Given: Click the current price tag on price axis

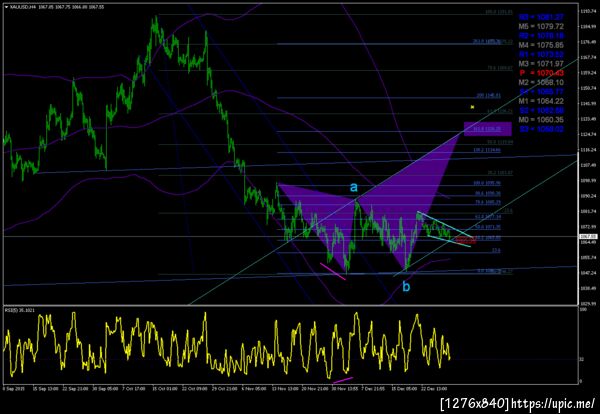Looking at the screenshot, I should (591, 236).
